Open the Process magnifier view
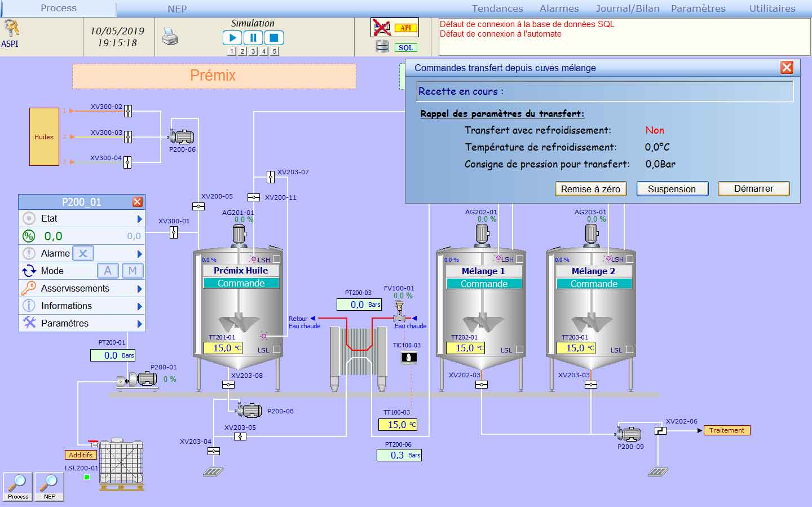The width and height of the screenshot is (812, 507). (x=18, y=487)
